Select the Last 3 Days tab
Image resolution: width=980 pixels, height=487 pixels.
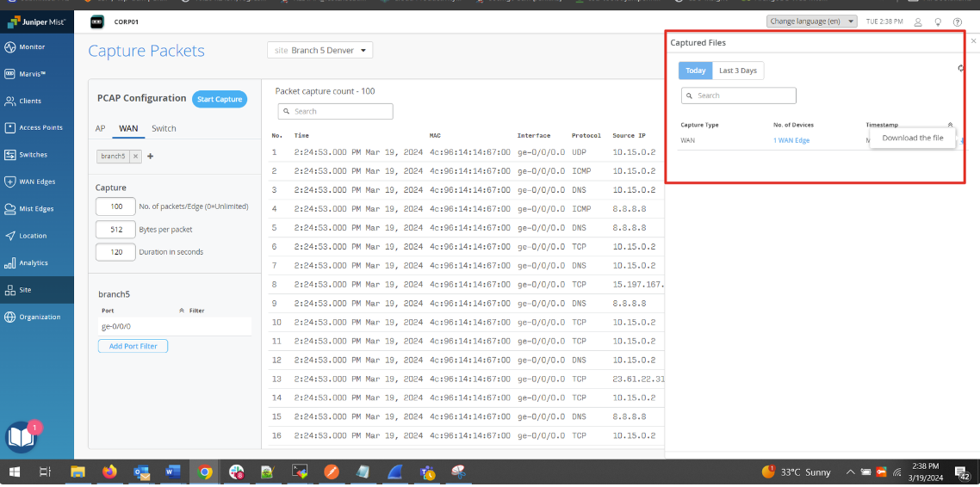tap(738, 71)
